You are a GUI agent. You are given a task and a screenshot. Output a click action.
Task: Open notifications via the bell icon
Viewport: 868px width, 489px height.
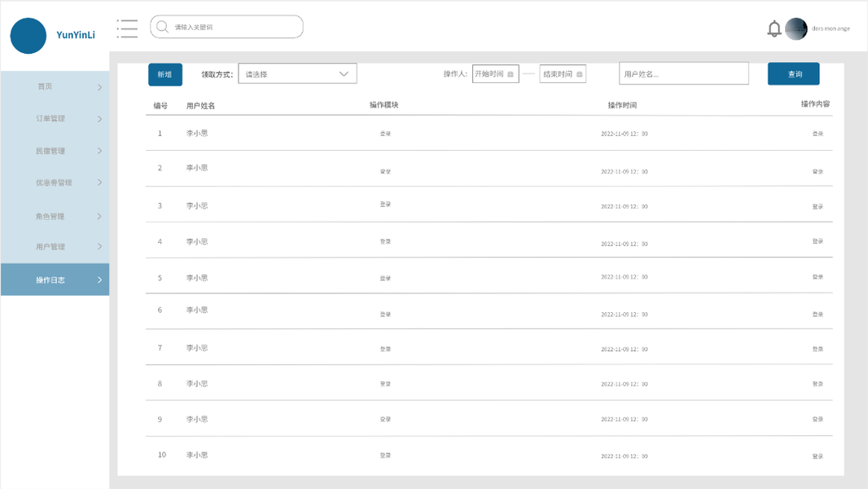[x=774, y=29]
